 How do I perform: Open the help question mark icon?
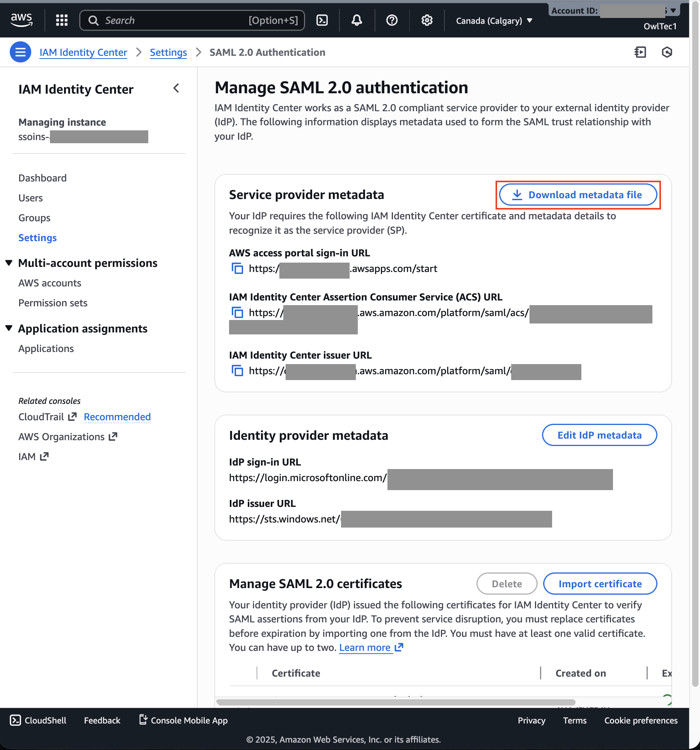coord(392,20)
